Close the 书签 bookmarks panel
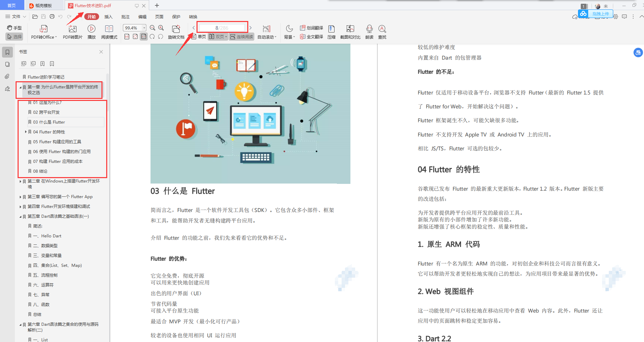The width and height of the screenshot is (644, 342). point(101,52)
